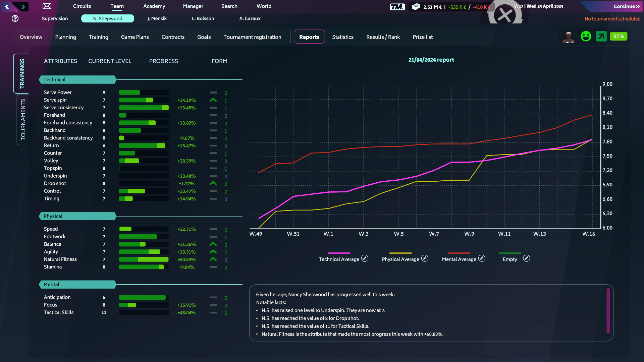Select player J. Mensik
Screen dimensions: 644x362
(x=157, y=18)
